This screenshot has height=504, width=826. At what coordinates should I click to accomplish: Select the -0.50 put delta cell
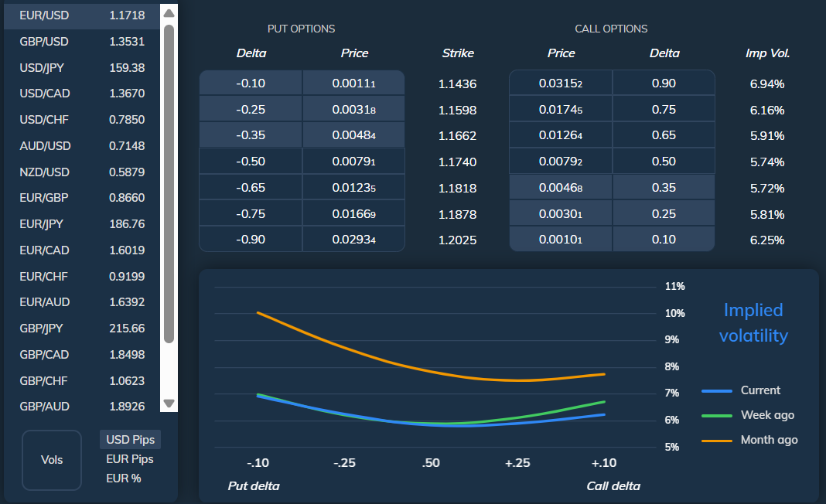[251, 162]
